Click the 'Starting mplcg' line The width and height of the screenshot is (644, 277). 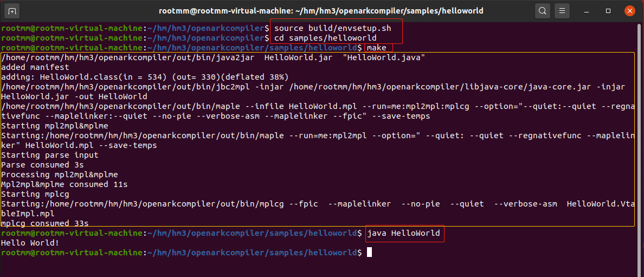tap(35, 195)
